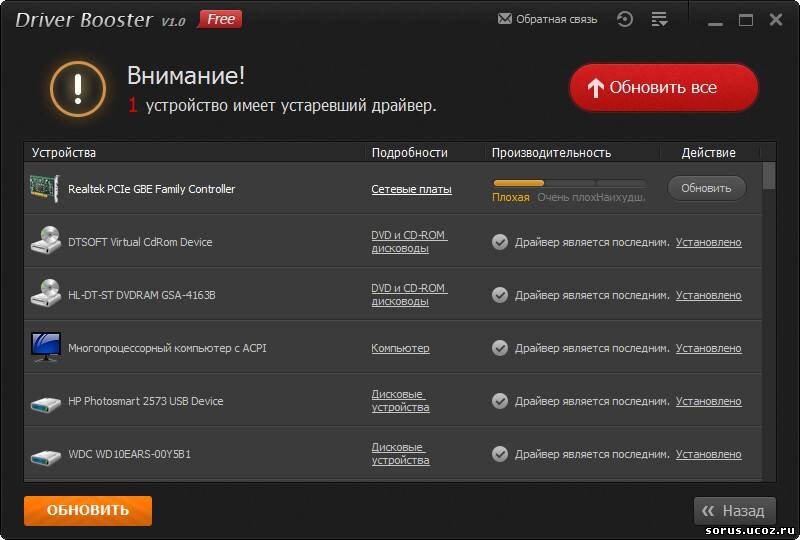Image resolution: width=800 pixels, height=540 pixels.
Task: Click the checkmark icon in HP Photosmart row
Action: (x=500, y=401)
